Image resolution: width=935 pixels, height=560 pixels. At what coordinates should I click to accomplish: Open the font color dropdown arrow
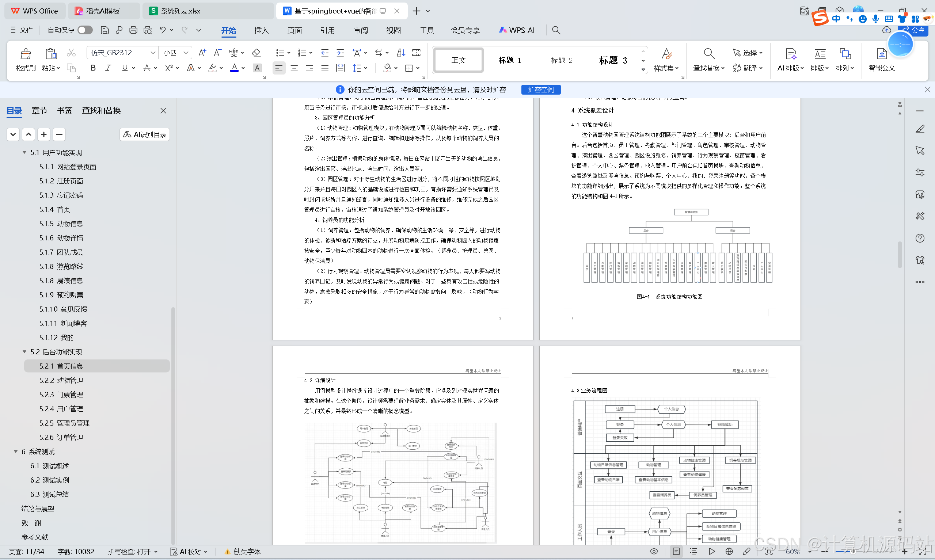coord(243,68)
